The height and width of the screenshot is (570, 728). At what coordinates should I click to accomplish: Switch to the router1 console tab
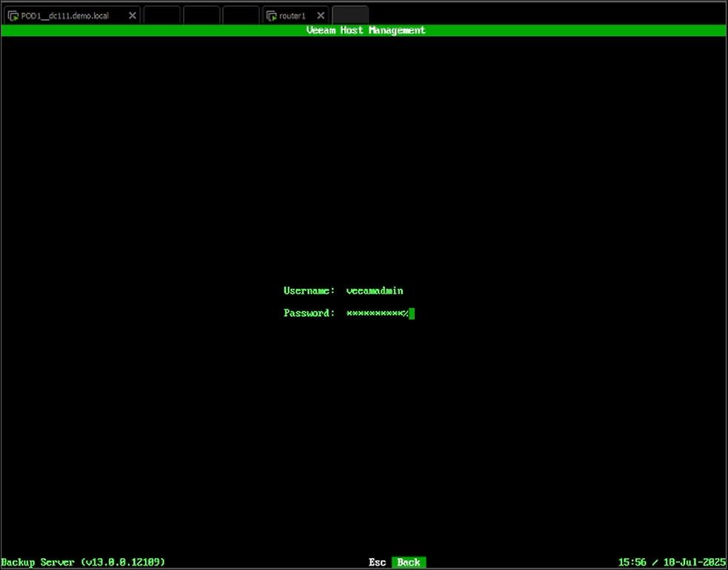coord(293,16)
